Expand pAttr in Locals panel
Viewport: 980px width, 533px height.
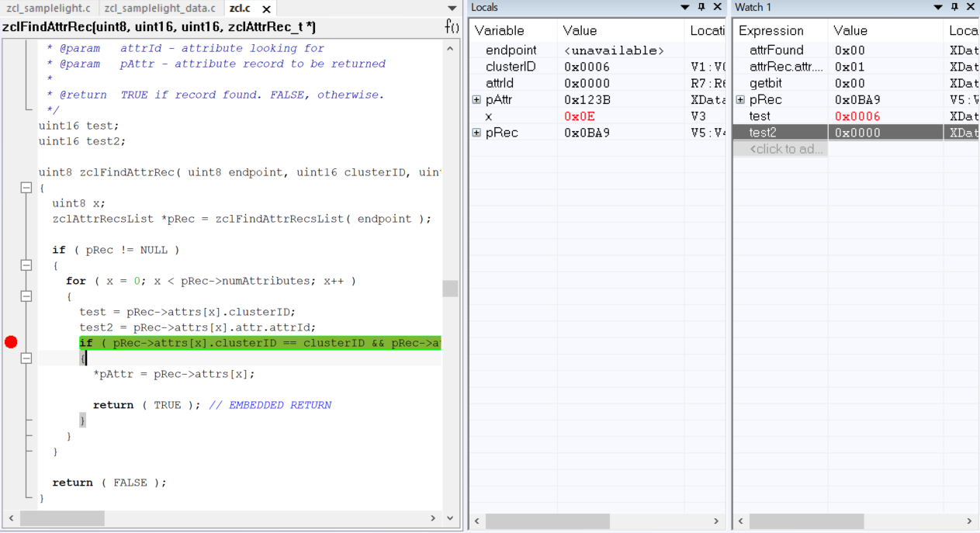pos(476,100)
